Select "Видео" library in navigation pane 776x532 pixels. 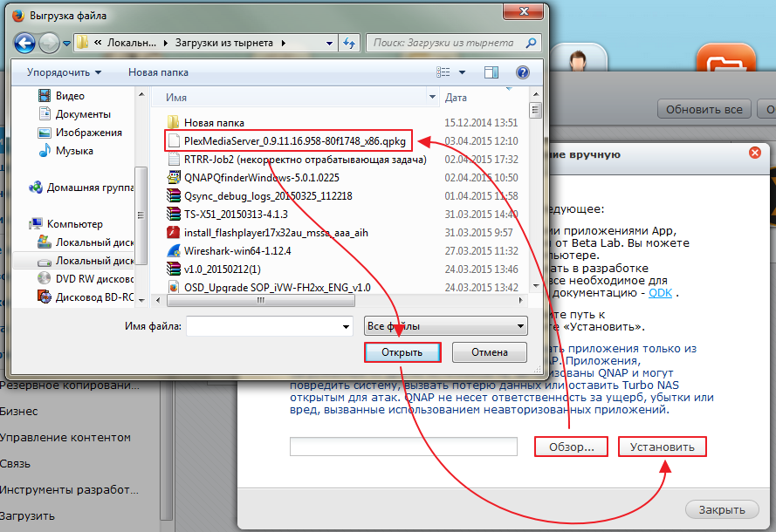[x=61, y=95]
